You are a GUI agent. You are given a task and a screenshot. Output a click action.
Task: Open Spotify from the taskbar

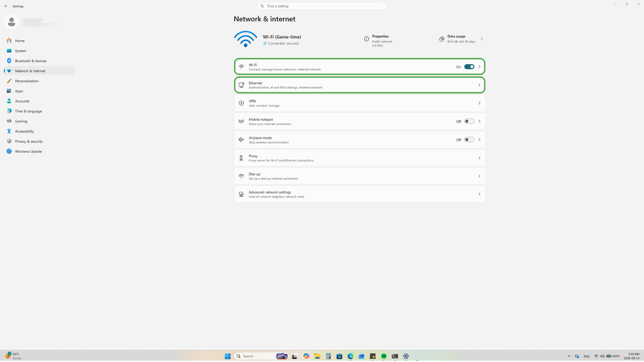(384, 356)
